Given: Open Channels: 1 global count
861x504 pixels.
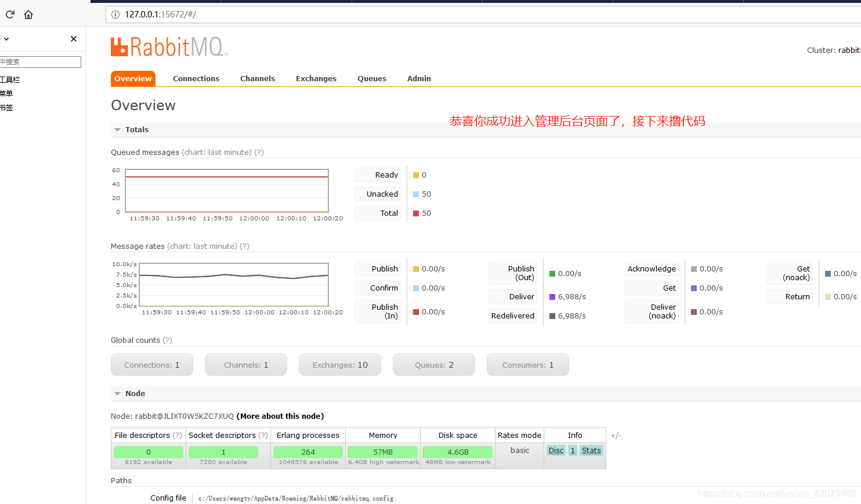Looking at the screenshot, I should (x=246, y=365).
